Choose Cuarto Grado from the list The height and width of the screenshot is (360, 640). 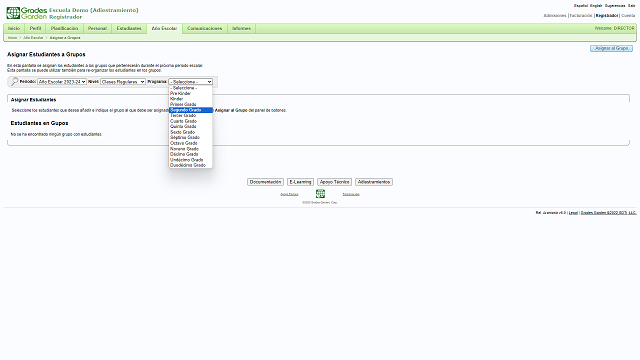191,121
